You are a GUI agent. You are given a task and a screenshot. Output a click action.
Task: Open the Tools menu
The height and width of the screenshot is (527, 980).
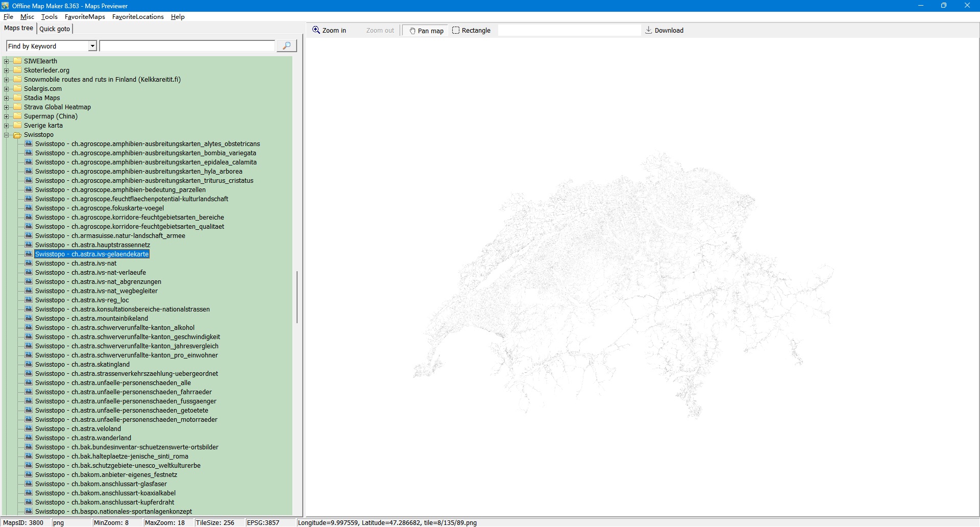point(49,17)
